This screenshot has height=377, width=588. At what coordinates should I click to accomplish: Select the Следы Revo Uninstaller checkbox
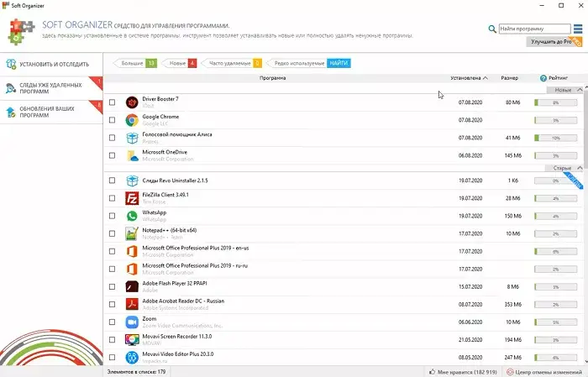click(112, 181)
